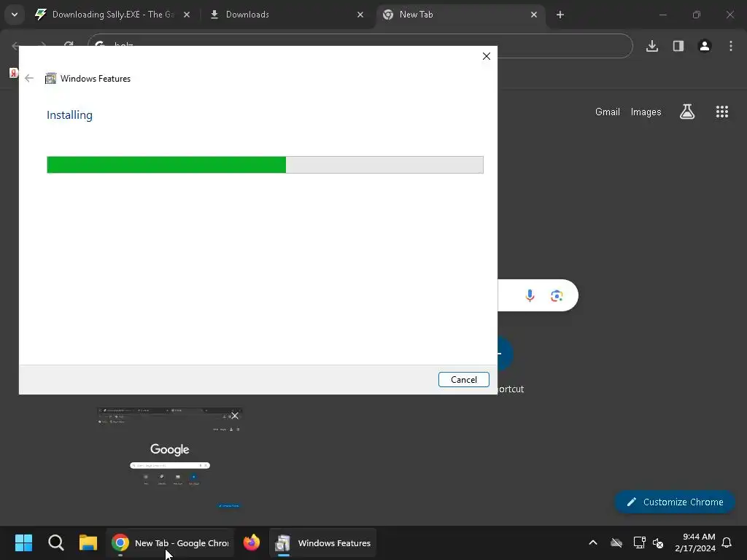
Task: Cancel the Windows Features installation
Action: (x=463, y=379)
